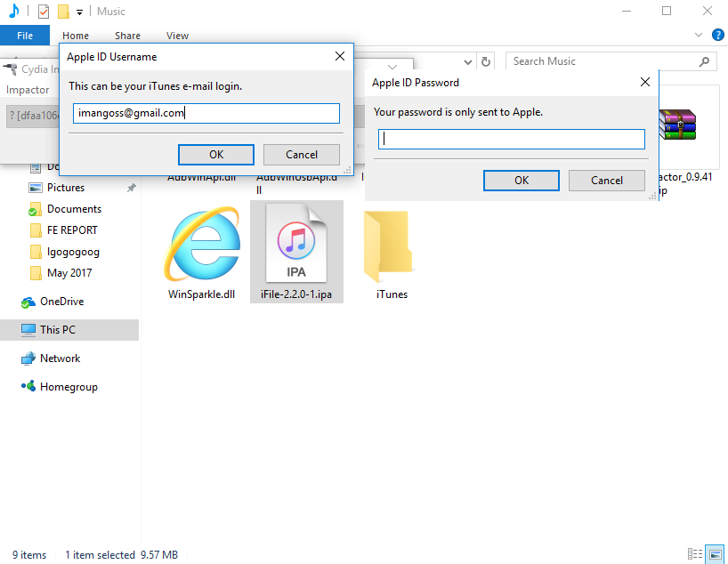Click OK in Apple ID Username dialog
The width and height of the screenshot is (728, 564).
pos(216,155)
